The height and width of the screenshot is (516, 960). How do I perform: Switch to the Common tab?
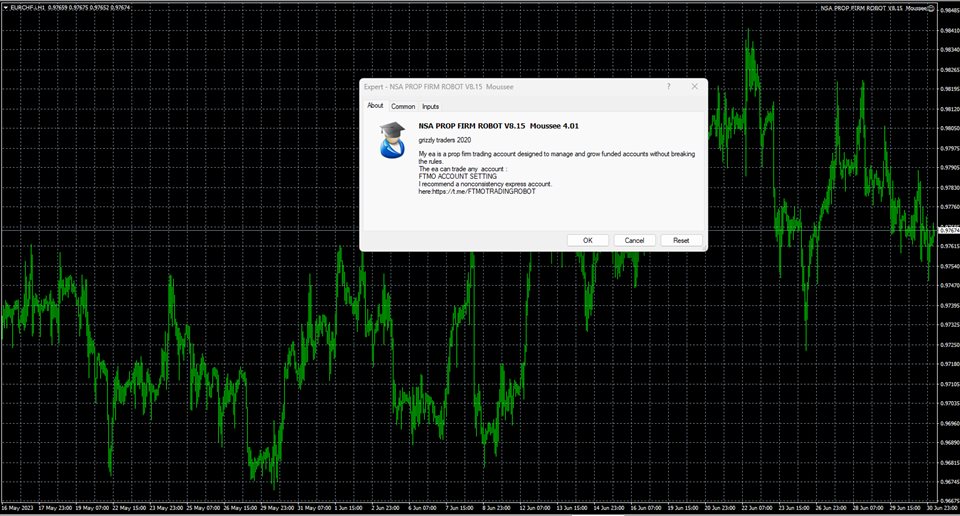coord(403,107)
